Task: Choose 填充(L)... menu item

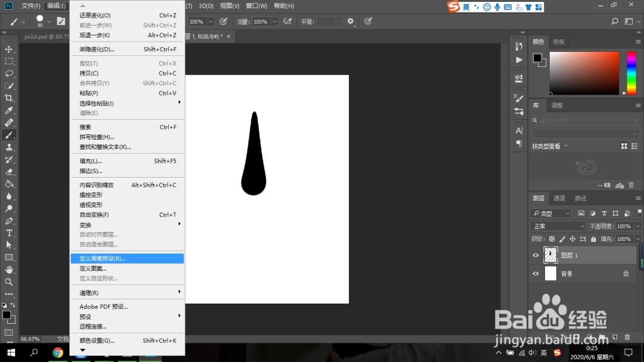Action: (x=127, y=161)
